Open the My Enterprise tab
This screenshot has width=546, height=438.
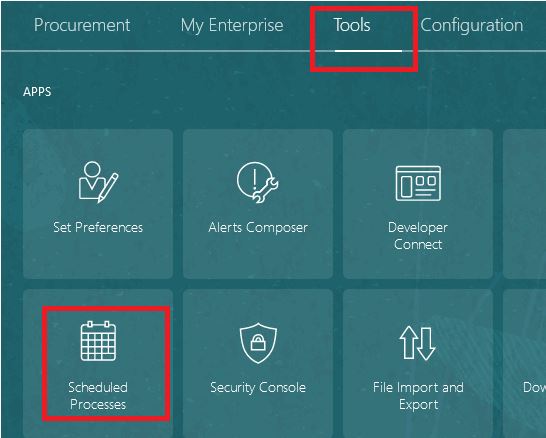(232, 25)
